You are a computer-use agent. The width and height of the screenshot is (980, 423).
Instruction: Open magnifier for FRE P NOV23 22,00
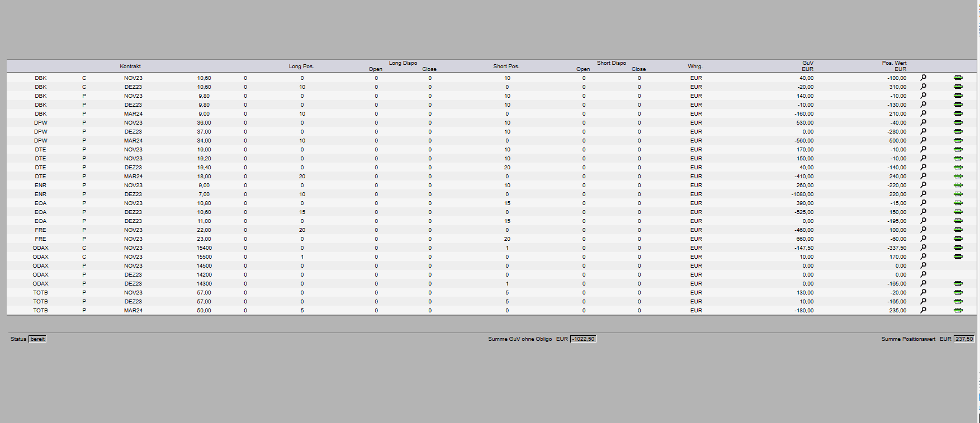point(923,230)
